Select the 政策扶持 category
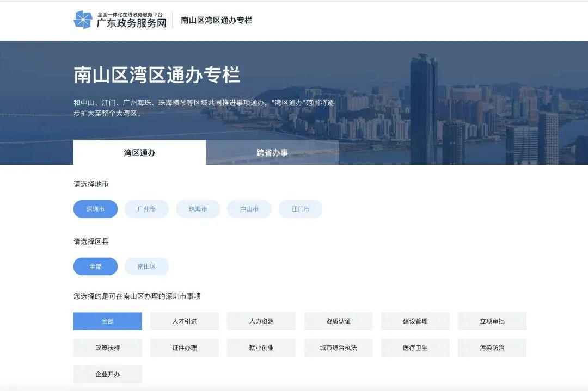Viewport: 588px width, 391px height. 107,347
